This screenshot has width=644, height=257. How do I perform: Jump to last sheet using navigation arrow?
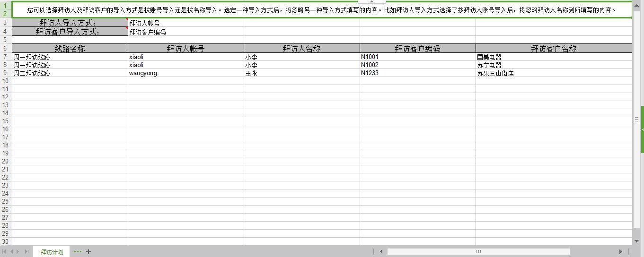coord(26,252)
